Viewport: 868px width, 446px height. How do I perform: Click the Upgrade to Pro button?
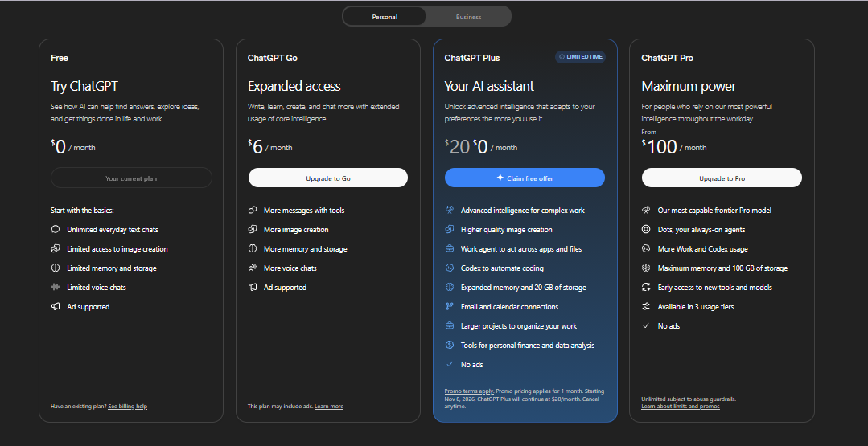722,178
